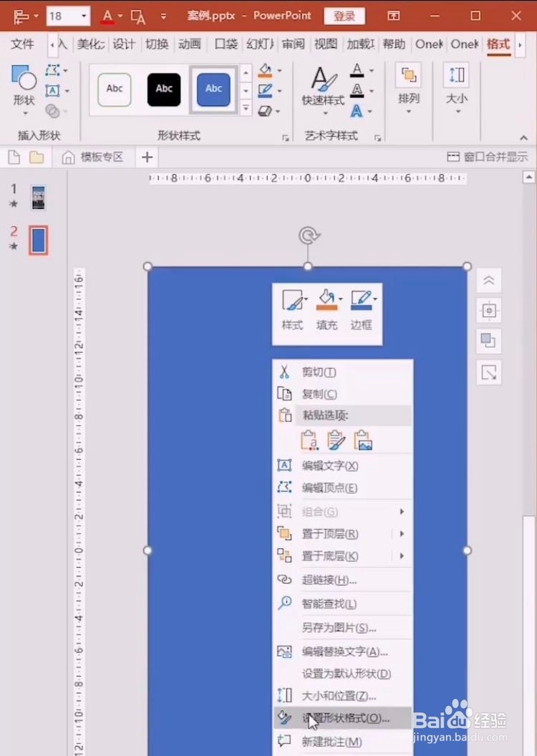
Task: Choose 复制 from the context menu
Action: pos(342,394)
